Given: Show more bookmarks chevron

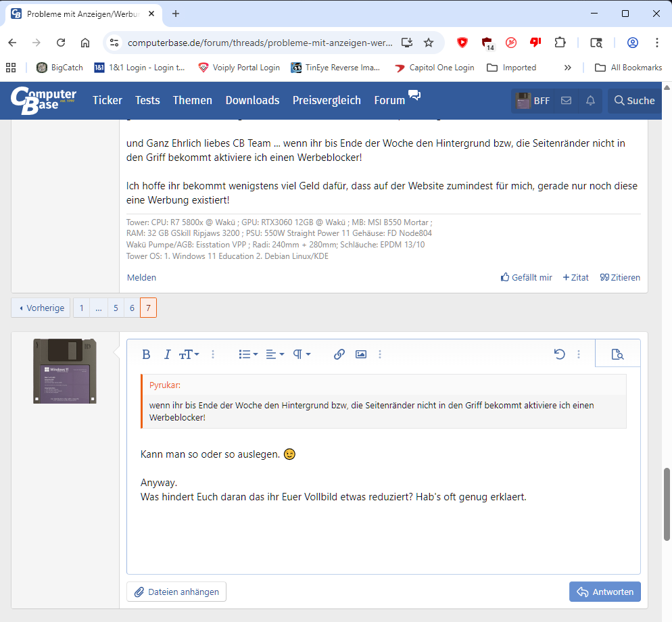Looking at the screenshot, I should (x=567, y=68).
